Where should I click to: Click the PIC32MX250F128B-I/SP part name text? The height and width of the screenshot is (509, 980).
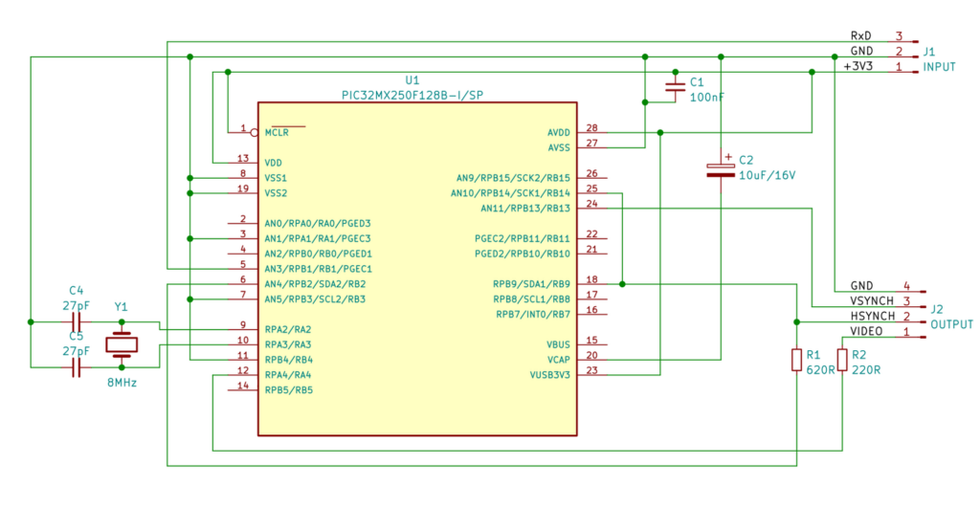pyautogui.click(x=412, y=95)
